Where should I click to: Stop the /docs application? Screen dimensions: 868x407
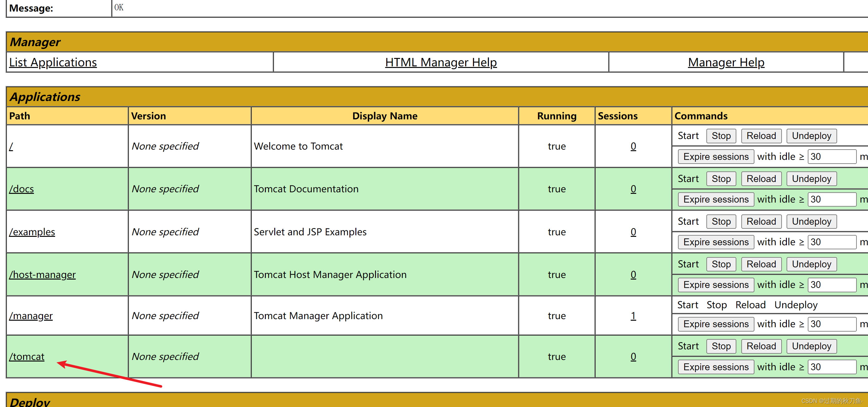coord(721,179)
